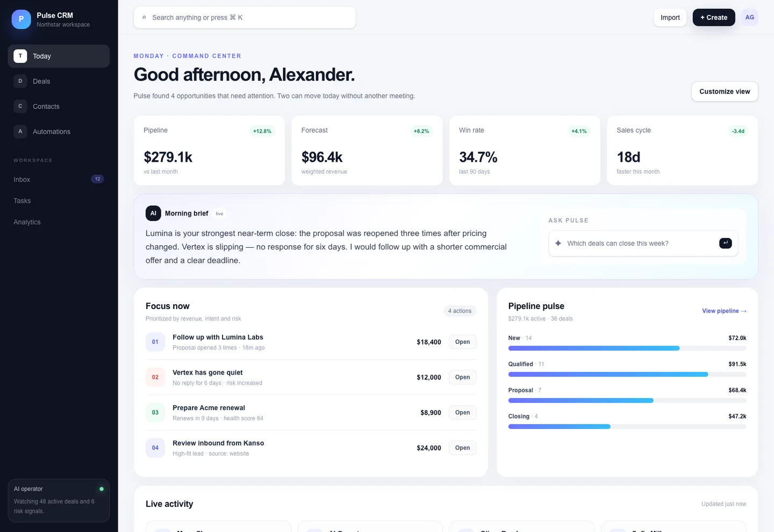Open the AG user avatar
The height and width of the screenshot is (532, 774).
[749, 17]
